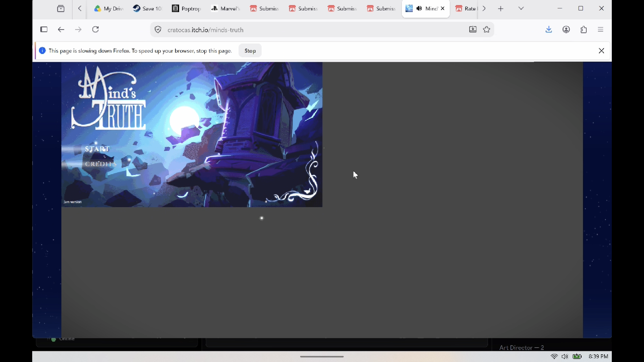Click the 'Jam version' label in game
Screen dimensions: 644x362
point(73,202)
